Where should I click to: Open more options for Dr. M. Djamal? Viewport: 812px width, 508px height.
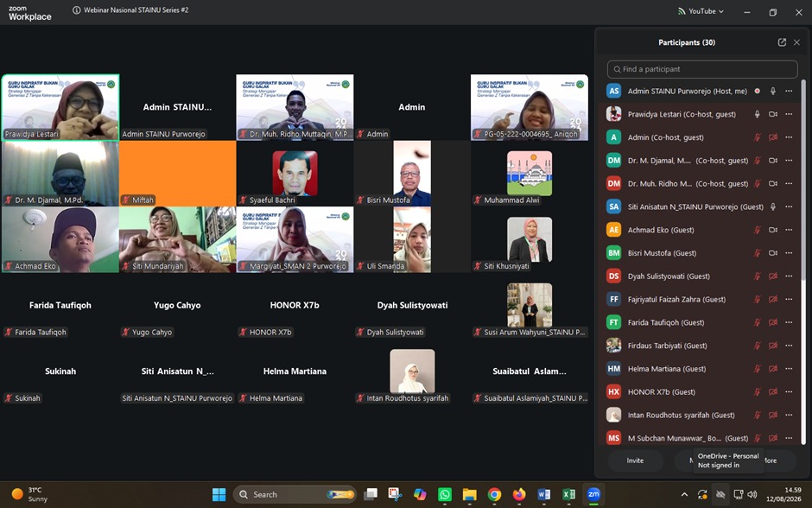click(789, 161)
